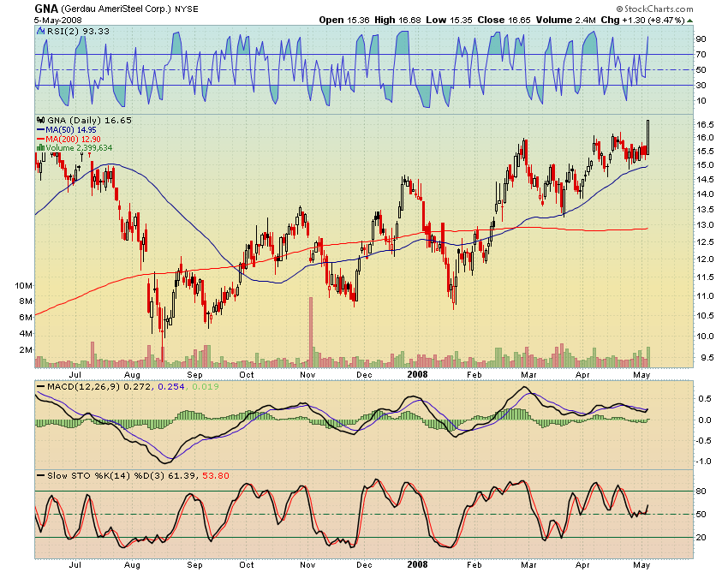Click the 11.0 price axis label
The width and height of the screenshot is (728, 572).
click(x=705, y=296)
